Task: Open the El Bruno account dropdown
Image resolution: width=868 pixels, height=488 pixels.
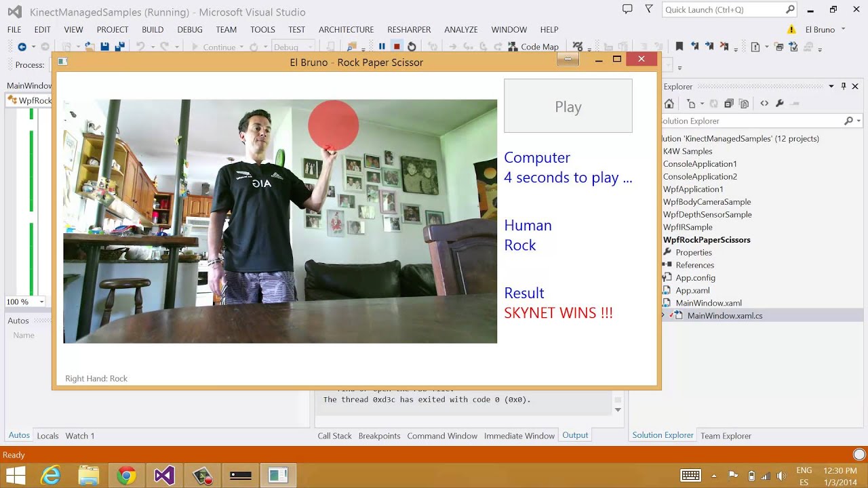Action: coord(843,29)
